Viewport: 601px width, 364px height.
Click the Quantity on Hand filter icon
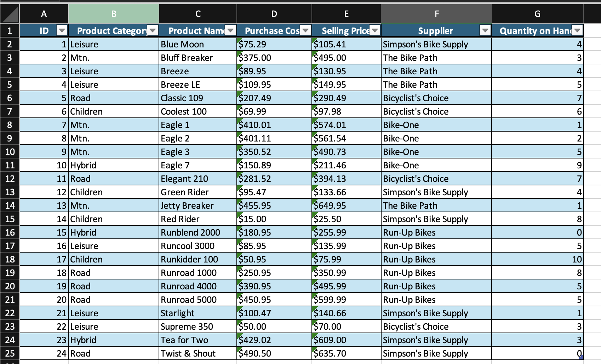[578, 31]
